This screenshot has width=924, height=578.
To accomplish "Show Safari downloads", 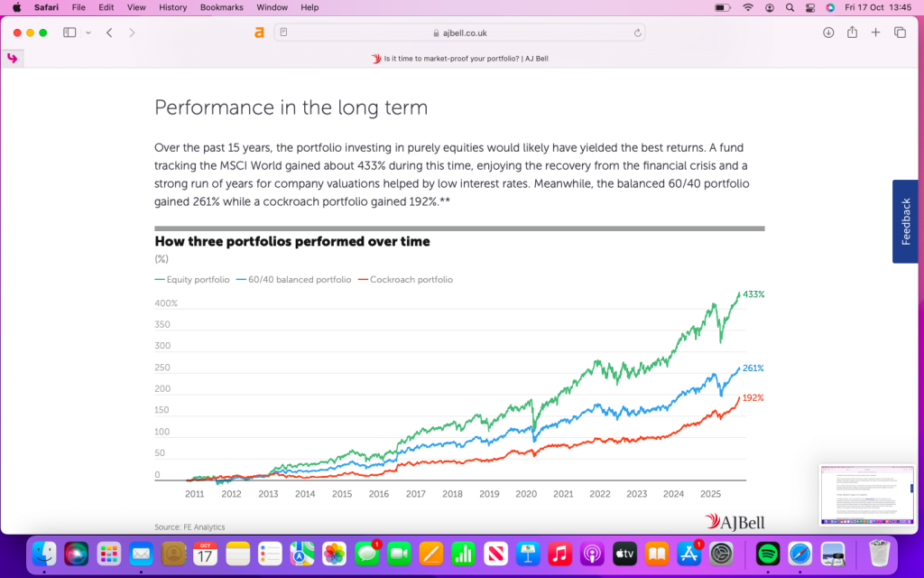I will coord(828,33).
